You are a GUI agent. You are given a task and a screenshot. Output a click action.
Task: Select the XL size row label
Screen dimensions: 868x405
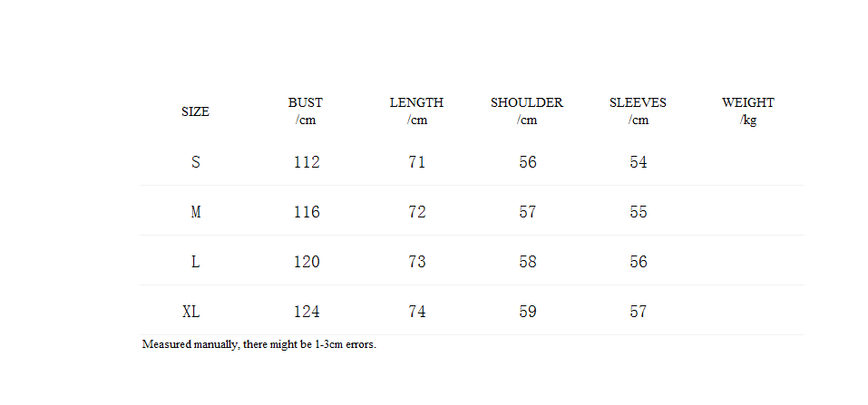click(191, 312)
